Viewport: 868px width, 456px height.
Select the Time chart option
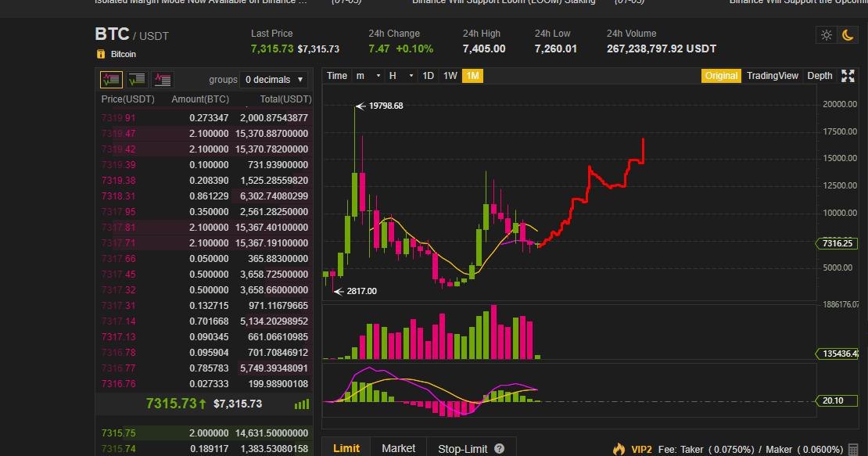click(x=336, y=76)
